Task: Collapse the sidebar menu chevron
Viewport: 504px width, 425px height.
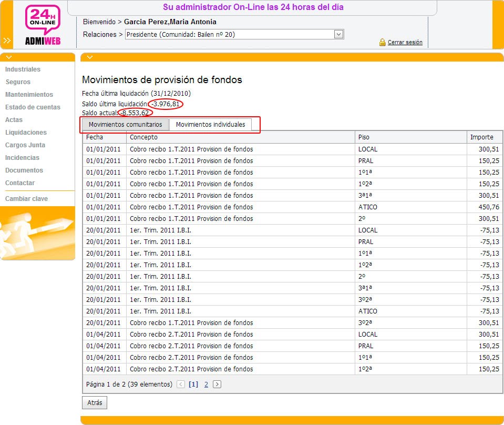Action: (x=9, y=57)
